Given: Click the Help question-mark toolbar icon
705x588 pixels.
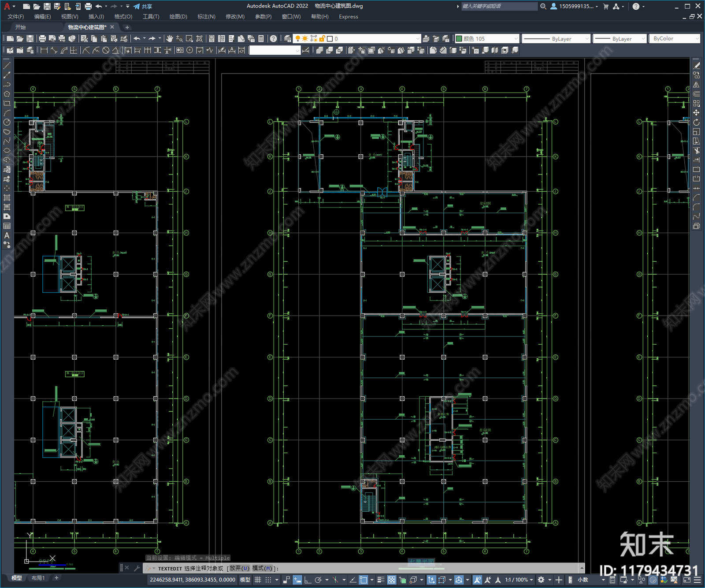Looking at the screenshot, I should 273,39.
